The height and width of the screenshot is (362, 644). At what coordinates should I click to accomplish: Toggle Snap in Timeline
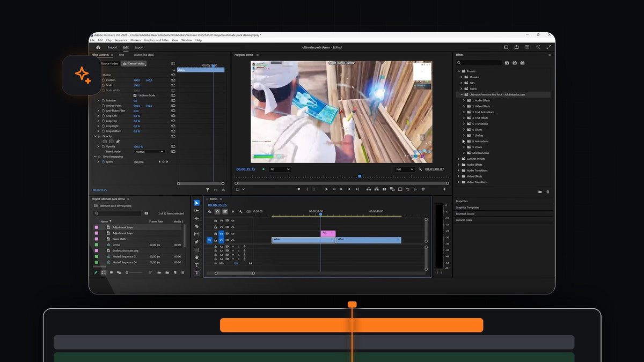tap(217, 211)
